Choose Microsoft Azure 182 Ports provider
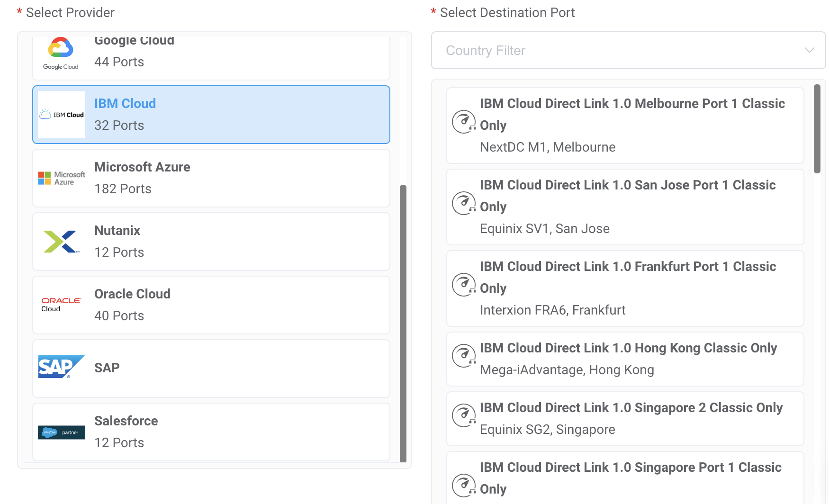The width and height of the screenshot is (829, 504). pos(211,178)
